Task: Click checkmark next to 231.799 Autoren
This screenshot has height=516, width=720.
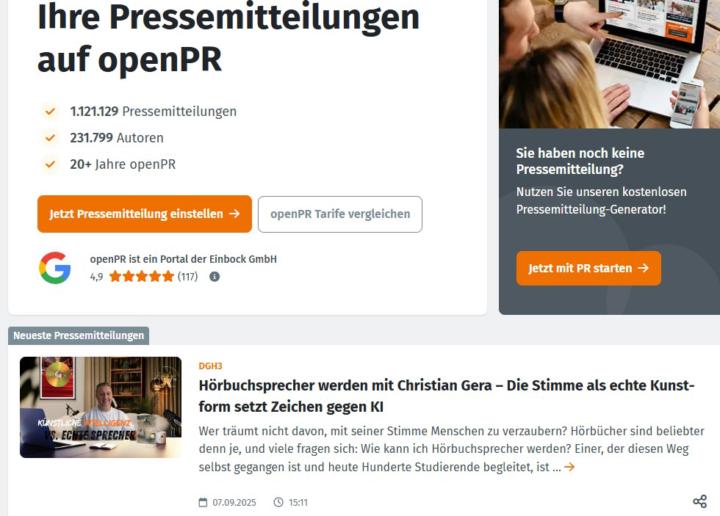Action: click(x=50, y=138)
